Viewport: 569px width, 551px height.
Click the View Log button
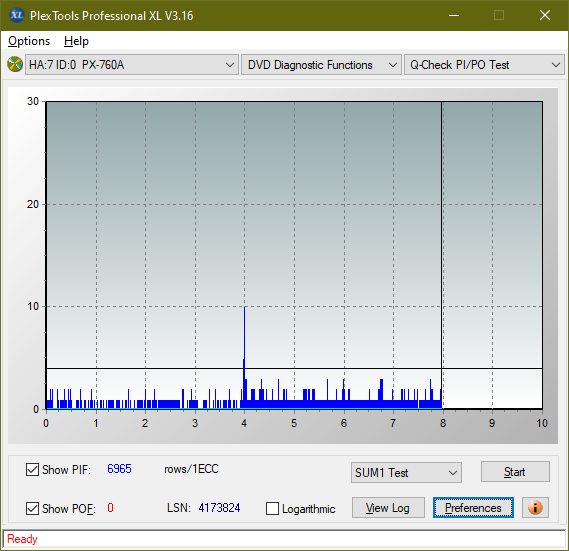pos(388,507)
